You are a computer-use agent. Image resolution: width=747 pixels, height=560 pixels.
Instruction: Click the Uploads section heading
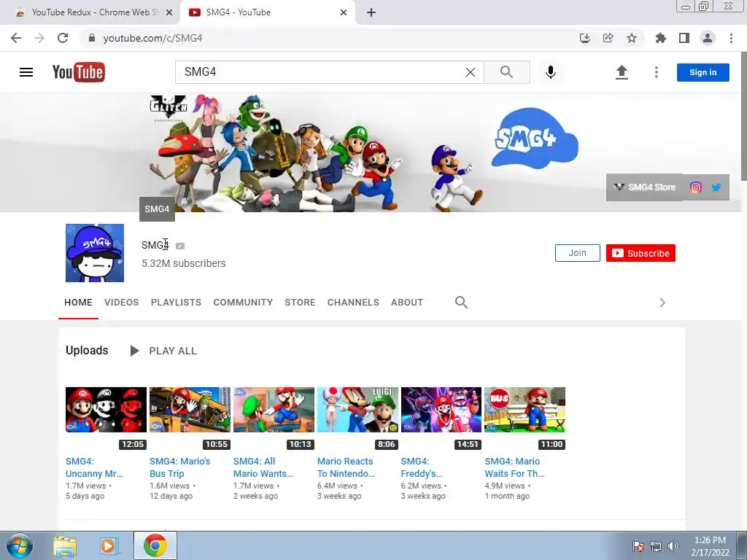pyautogui.click(x=88, y=351)
